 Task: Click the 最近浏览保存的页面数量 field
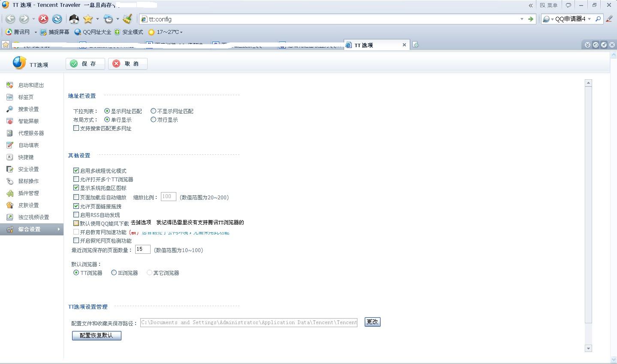(142, 249)
